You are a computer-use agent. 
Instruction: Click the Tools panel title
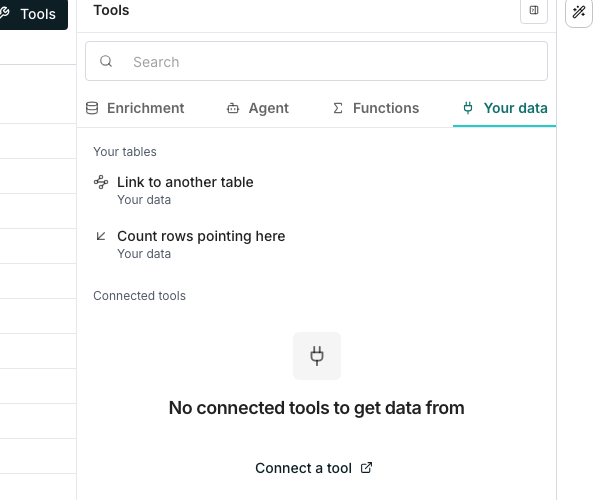pyautogui.click(x=111, y=10)
